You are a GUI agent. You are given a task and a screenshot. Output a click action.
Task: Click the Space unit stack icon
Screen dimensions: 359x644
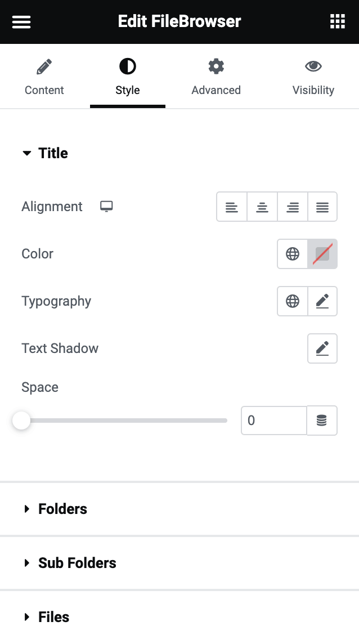coord(322,421)
